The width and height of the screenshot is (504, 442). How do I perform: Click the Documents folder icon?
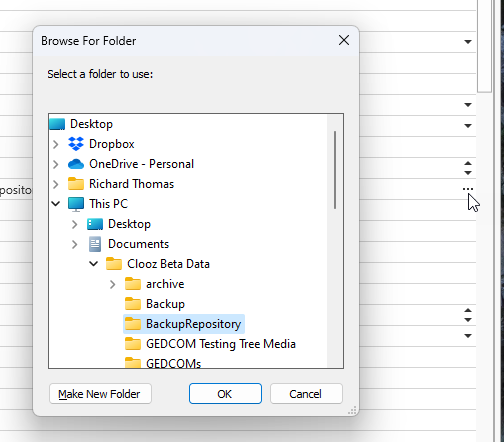(x=95, y=244)
